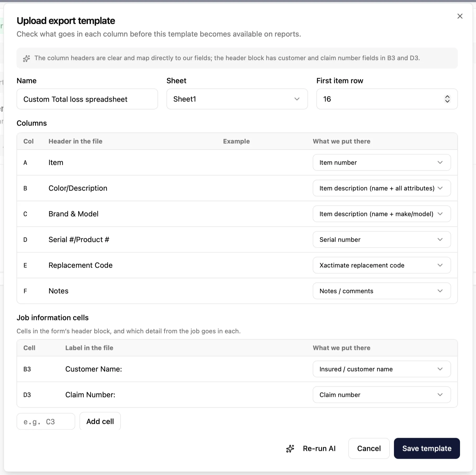Click the First item row stepper arrows
The height and width of the screenshot is (475, 476).
click(447, 99)
